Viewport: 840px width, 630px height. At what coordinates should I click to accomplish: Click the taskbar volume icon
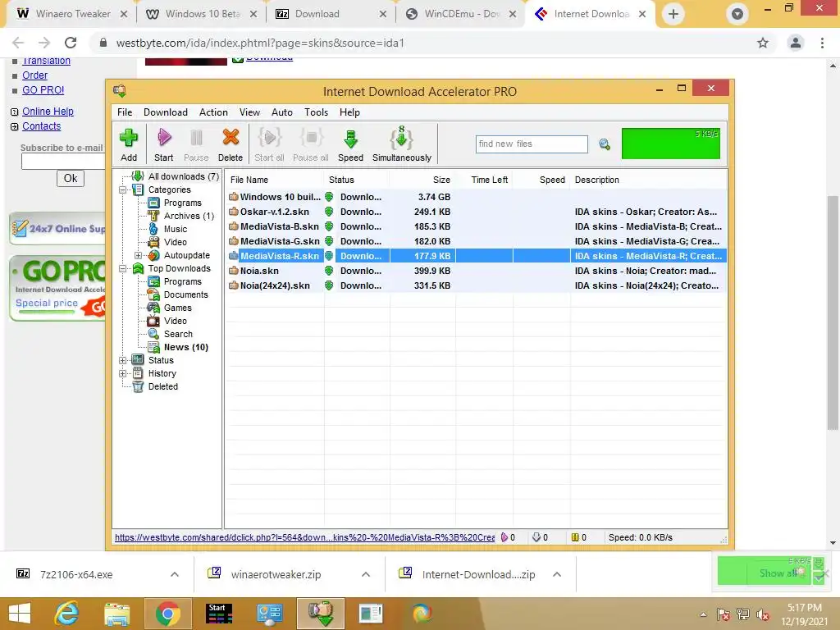pyautogui.click(x=762, y=615)
